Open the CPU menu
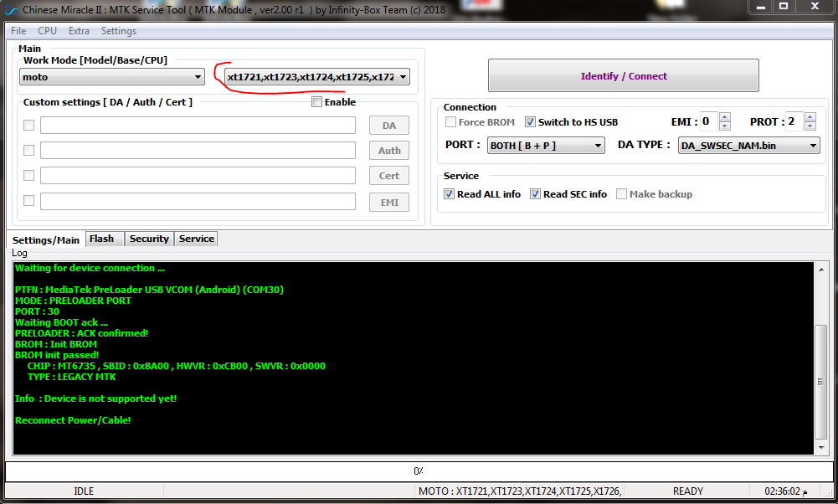The height and width of the screenshot is (504, 838). (x=48, y=31)
